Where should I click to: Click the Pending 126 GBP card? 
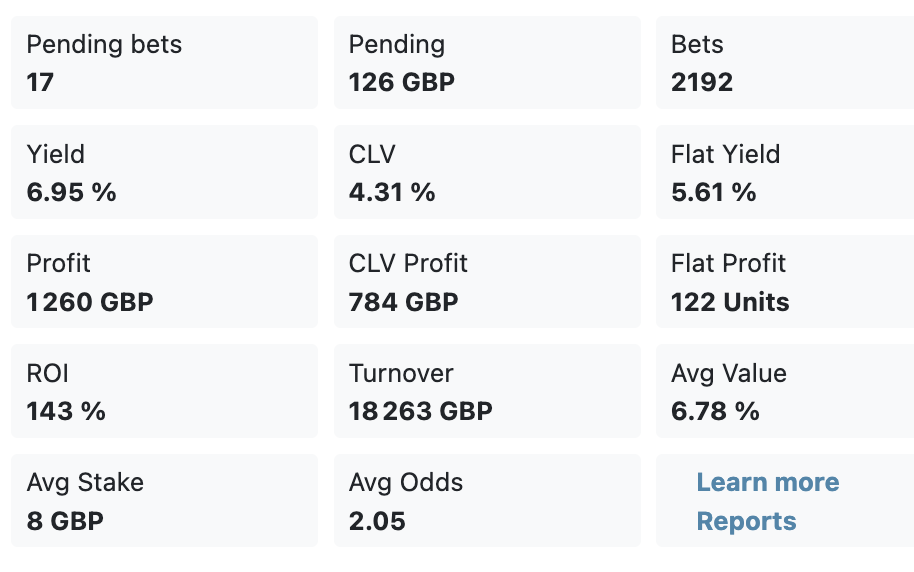point(487,62)
